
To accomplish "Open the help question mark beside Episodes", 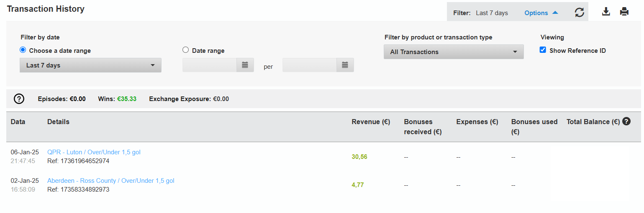I will point(19,99).
